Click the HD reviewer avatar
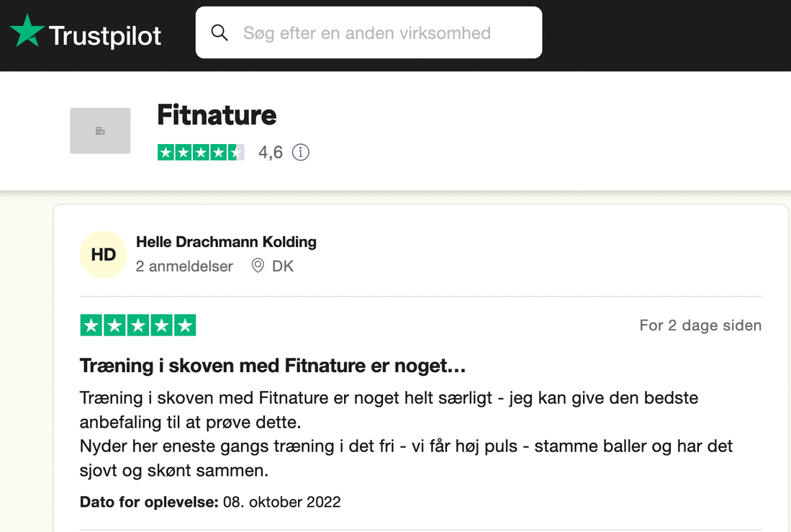The width and height of the screenshot is (791, 532). tap(104, 254)
